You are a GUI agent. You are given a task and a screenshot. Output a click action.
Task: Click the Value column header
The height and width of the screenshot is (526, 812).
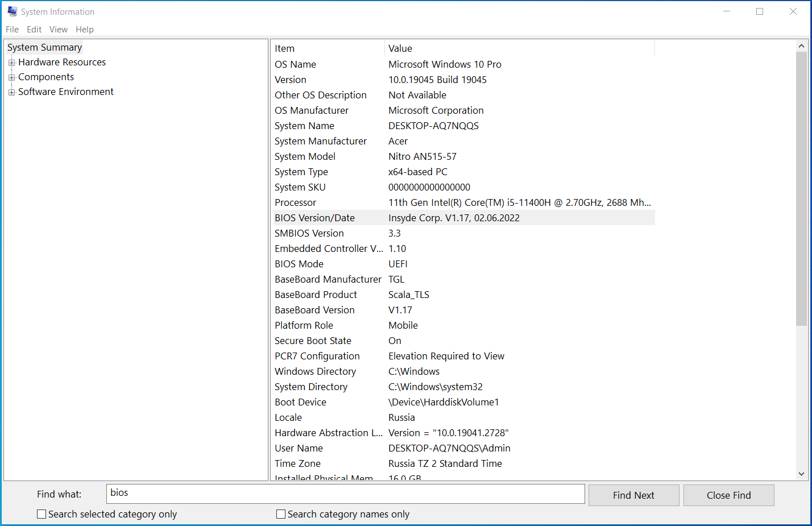520,48
